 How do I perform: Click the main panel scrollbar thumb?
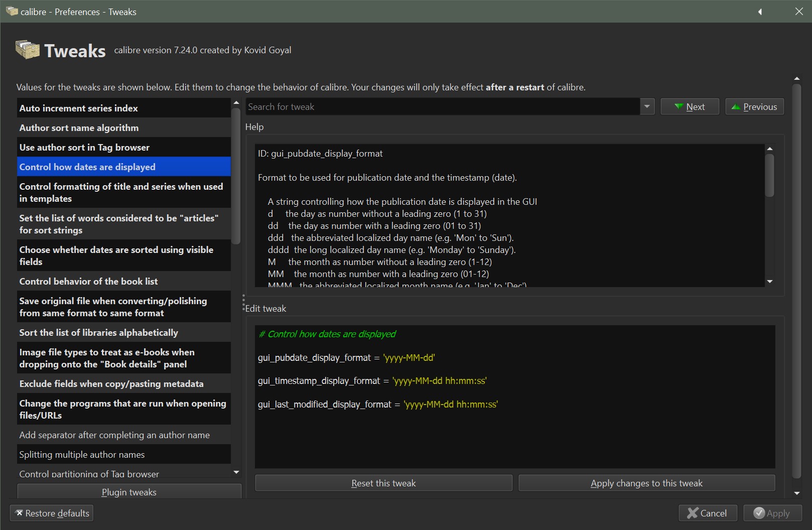coord(797,281)
